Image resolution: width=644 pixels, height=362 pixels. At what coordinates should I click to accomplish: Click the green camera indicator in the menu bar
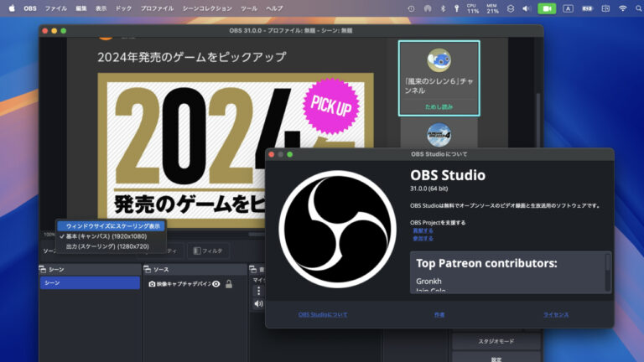tap(547, 8)
